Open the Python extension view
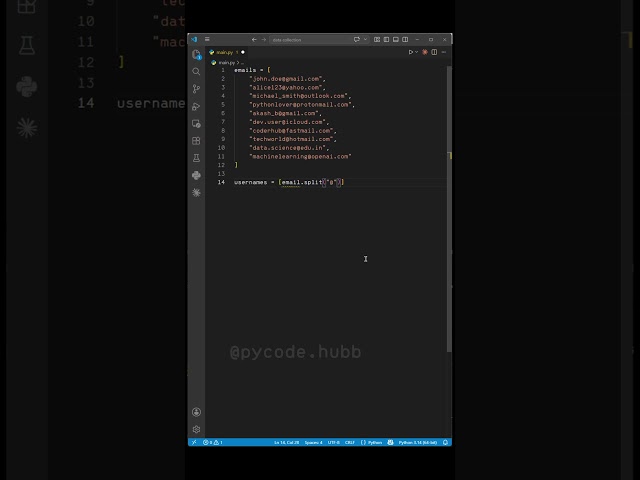The width and height of the screenshot is (640, 480). coord(196,175)
